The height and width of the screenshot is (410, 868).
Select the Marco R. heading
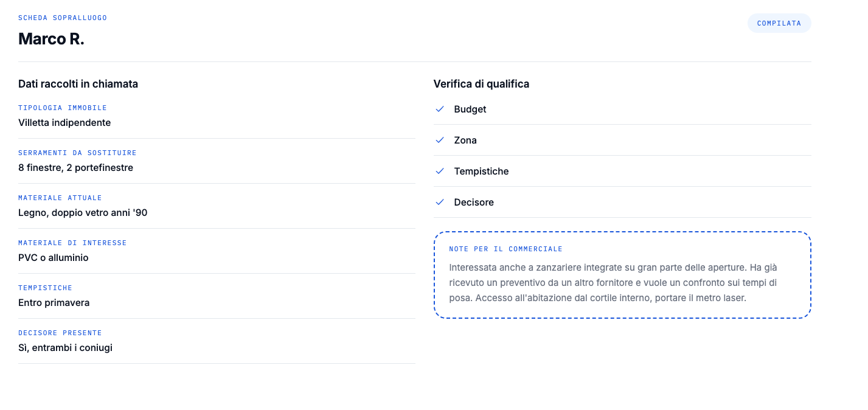pos(51,39)
